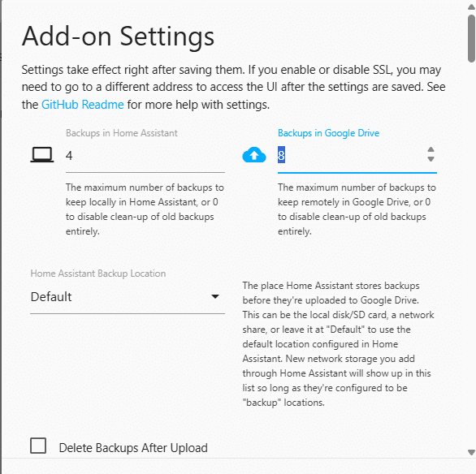
Task: Click the scrollbar down arrow
Action: coord(471,452)
